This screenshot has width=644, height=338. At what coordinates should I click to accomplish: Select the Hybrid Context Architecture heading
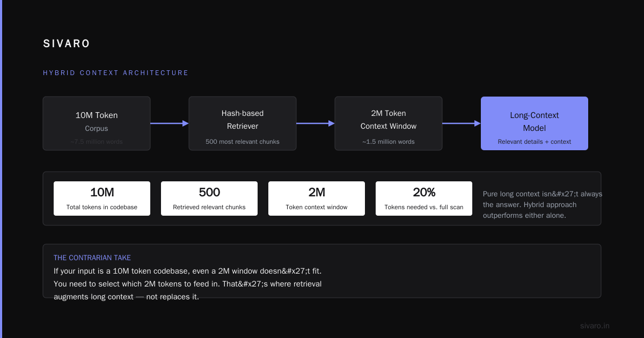[116, 73]
